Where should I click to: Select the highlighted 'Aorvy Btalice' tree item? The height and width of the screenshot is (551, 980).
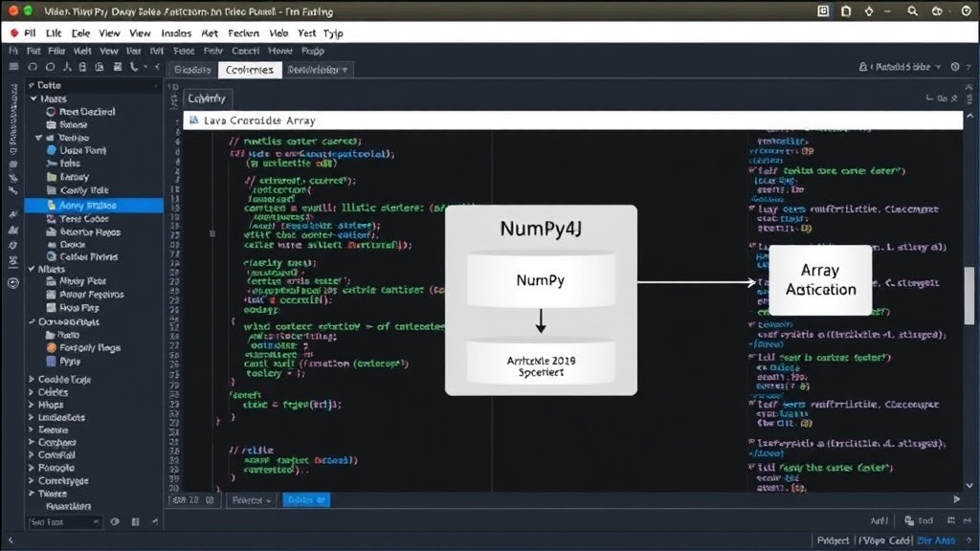click(x=94, y=205)
